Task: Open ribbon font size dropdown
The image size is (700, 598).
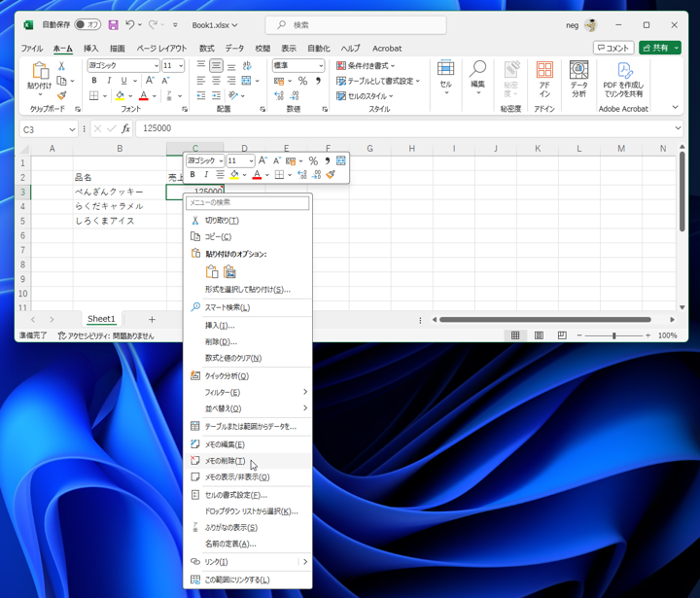Action: pyautogui.click(x=181, y=66)
